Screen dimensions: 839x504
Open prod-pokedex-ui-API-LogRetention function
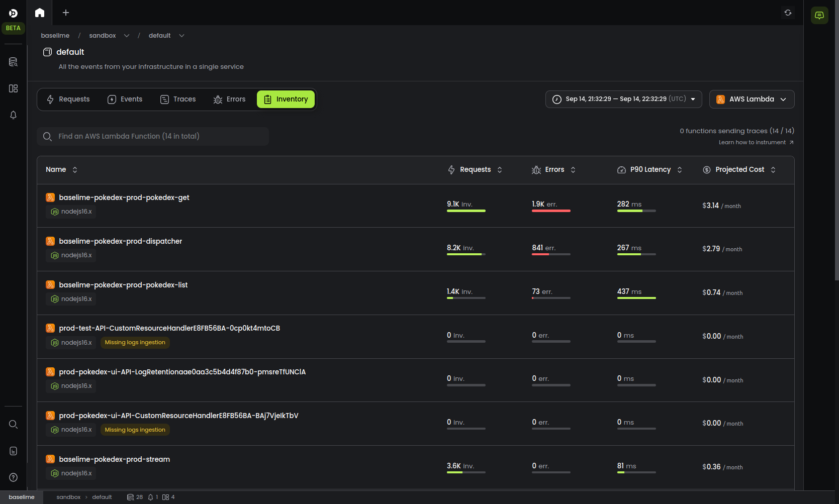tap(182, 372)
